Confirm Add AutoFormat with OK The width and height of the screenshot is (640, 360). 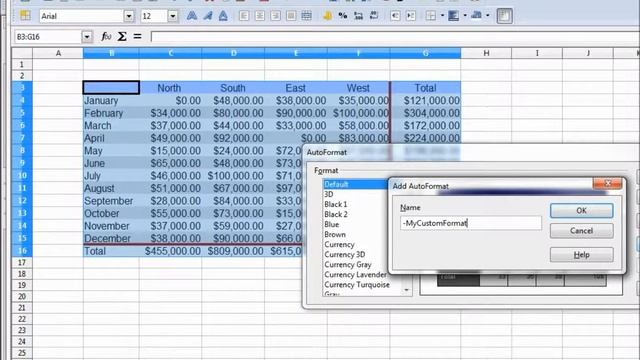click(581, 211)
